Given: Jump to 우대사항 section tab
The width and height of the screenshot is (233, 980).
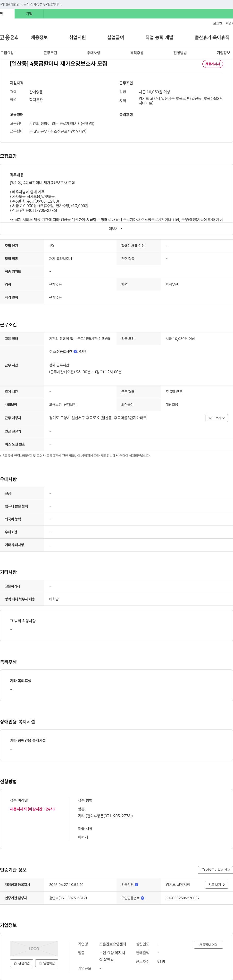Looking at the screenshot, I should [x=93, y=53].
